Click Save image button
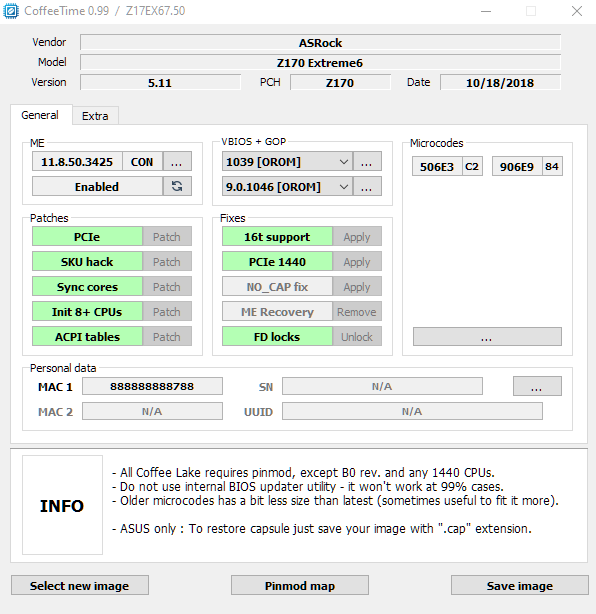 point(520,585)
